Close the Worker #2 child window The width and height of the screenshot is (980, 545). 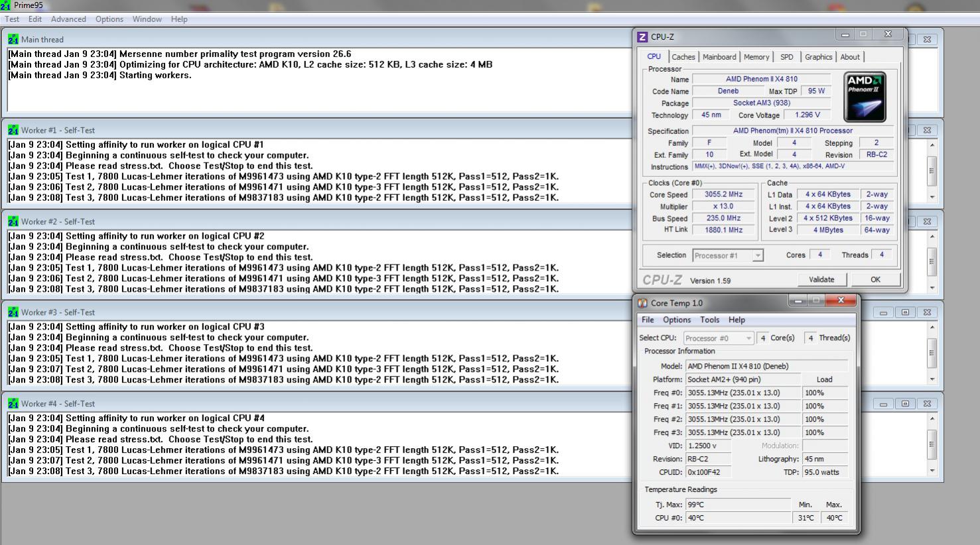coord(927,221)
